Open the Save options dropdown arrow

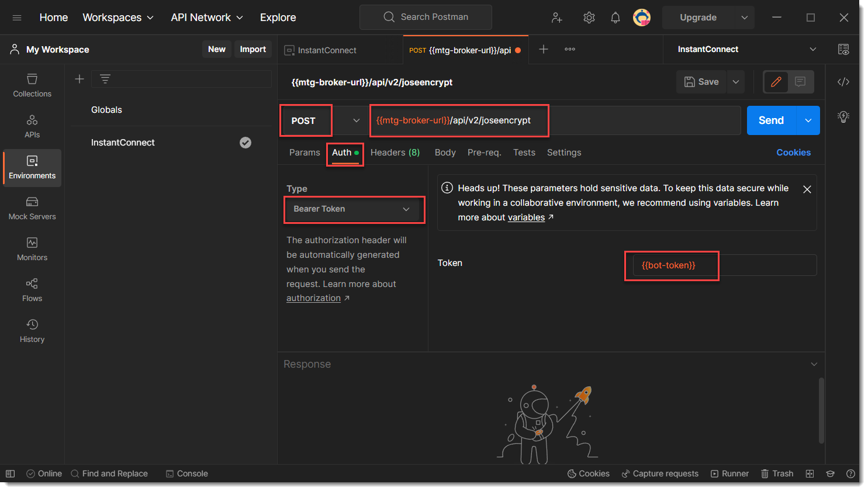click(x=736, y=82)
